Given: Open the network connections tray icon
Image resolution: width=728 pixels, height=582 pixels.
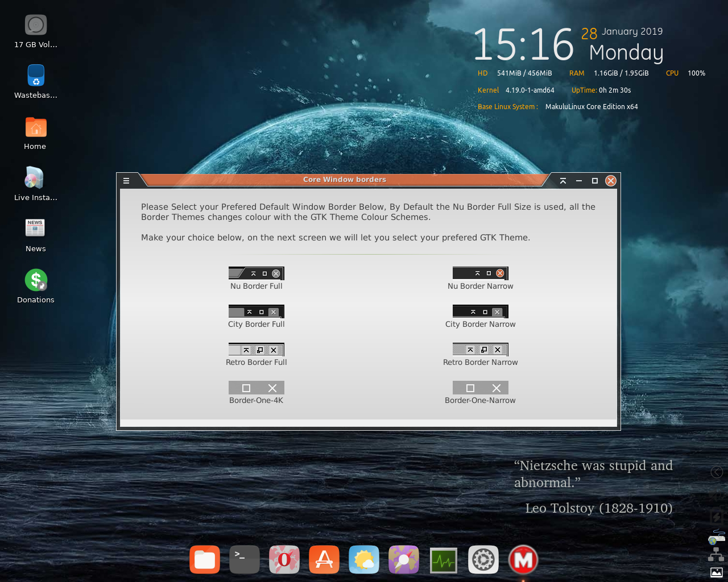Looking at the screenshot, I should tap(717, 555).
